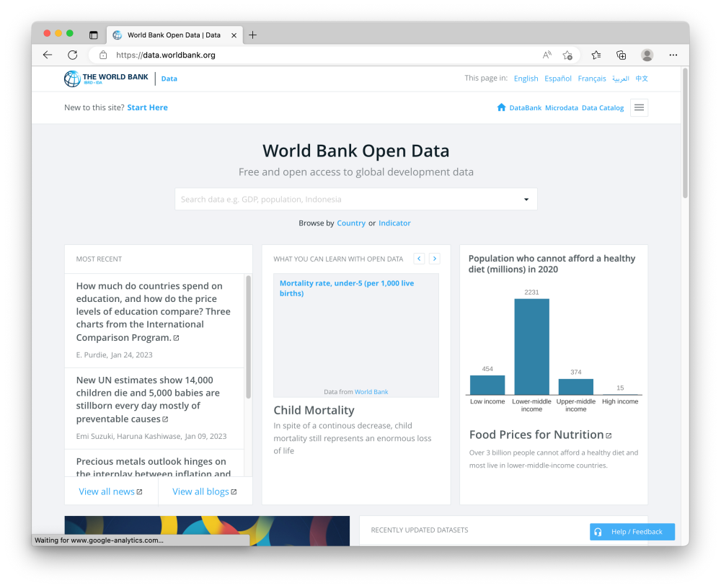Add this page to favorites via the star-plus icon
Screen dimensions: 721x588
[x=567, y=55]
